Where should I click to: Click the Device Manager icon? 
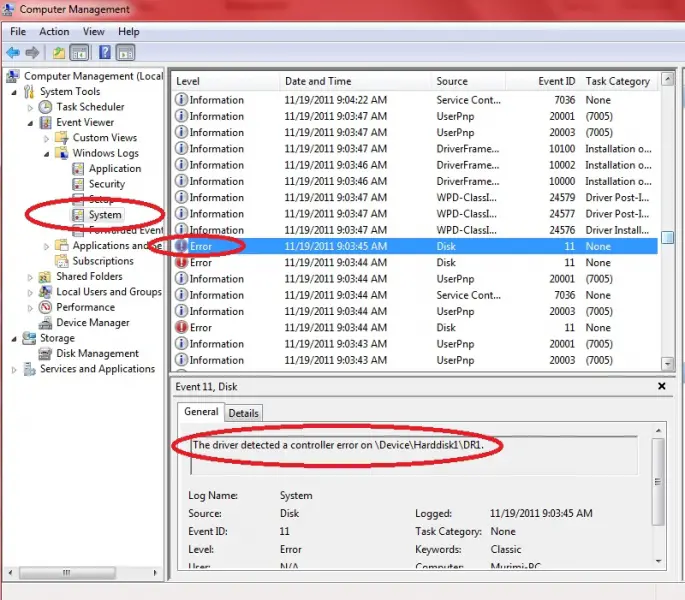coord(45,323)
